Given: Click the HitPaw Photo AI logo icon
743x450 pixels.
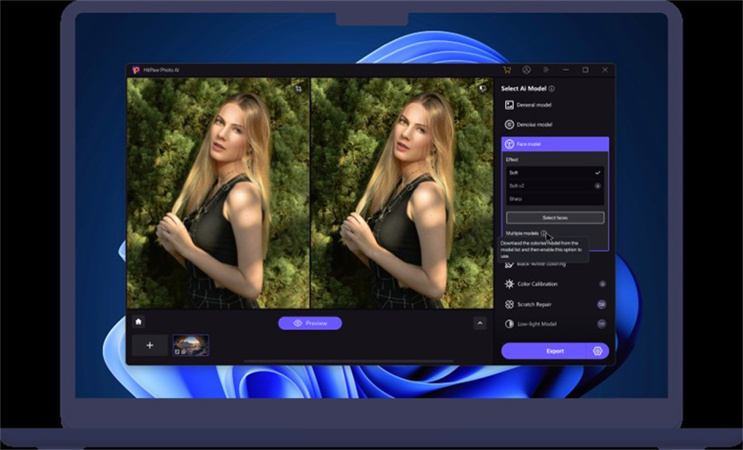Looking at the screenshot, I should coord(136,70).
